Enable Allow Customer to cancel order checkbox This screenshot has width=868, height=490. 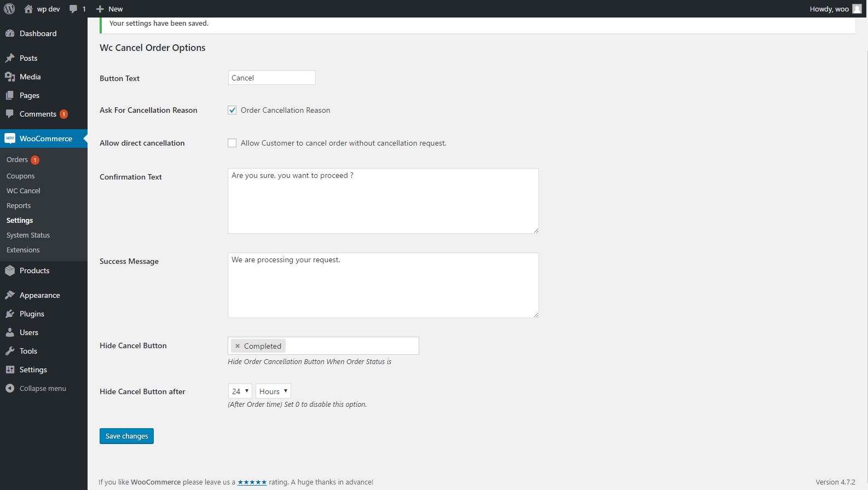pyautogui.click(x=232, y=143)
